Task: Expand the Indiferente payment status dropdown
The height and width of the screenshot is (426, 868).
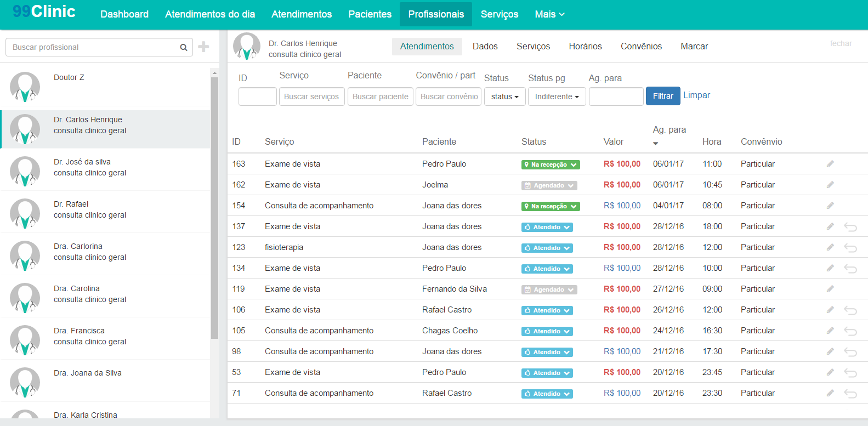Action: 557,96
